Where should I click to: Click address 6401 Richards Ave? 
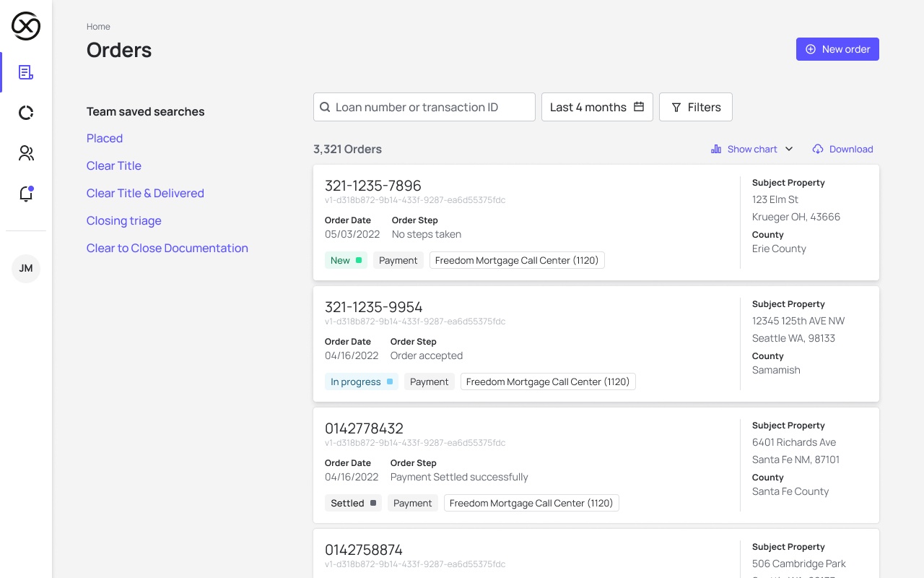tap(794, 442)
